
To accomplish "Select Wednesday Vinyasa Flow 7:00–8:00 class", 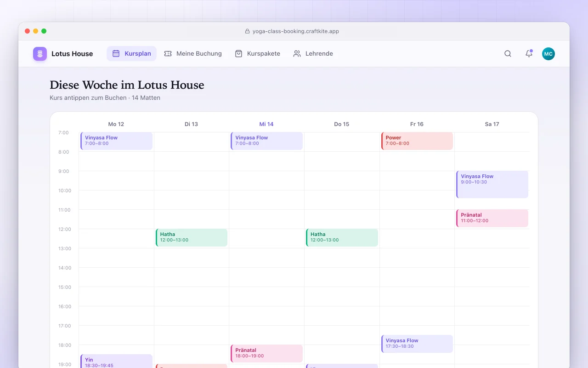I will (x=266, y=141).
